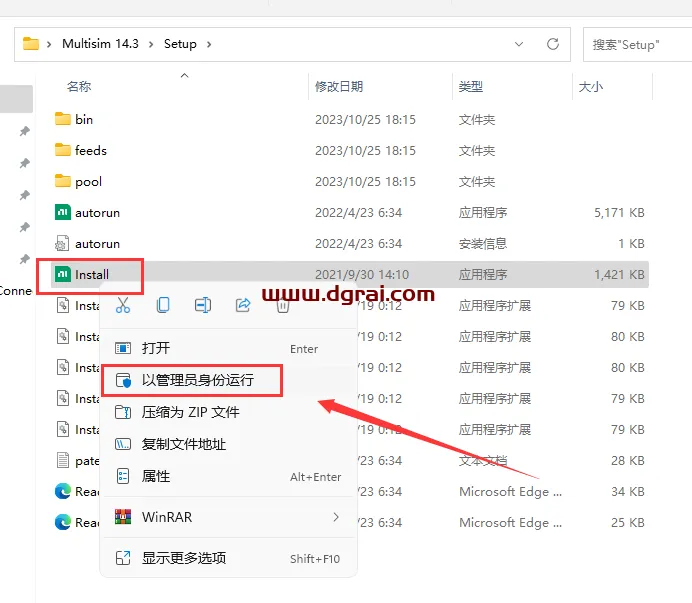Screen dimensions: 692x603
Task: Select autorun application file name
Action: click(97, 213)
